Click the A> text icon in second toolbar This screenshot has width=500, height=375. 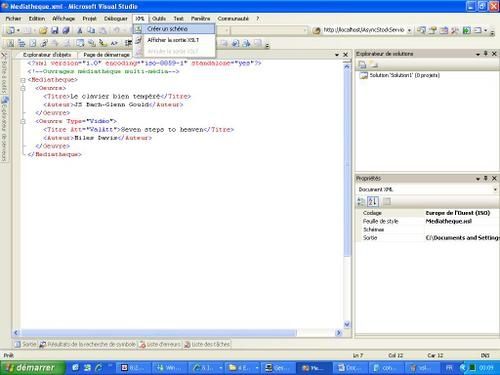(x=114, y=43)
